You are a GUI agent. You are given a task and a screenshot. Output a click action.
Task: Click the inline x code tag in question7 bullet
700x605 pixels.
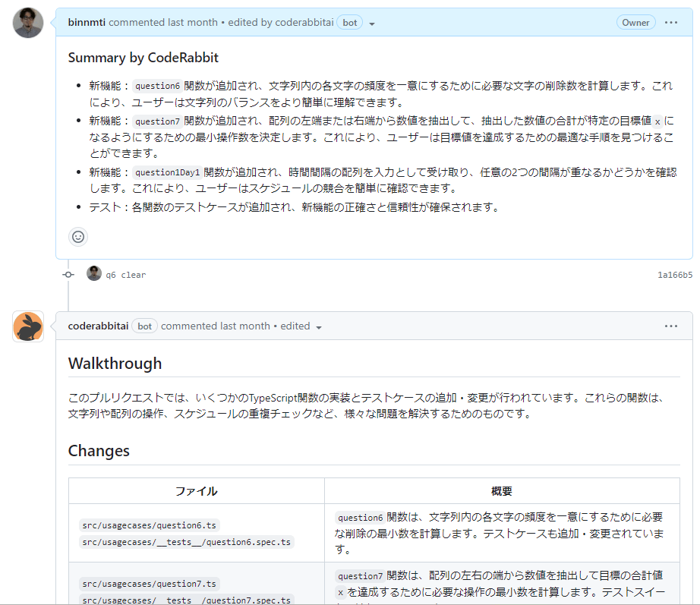tap(657, 121)
